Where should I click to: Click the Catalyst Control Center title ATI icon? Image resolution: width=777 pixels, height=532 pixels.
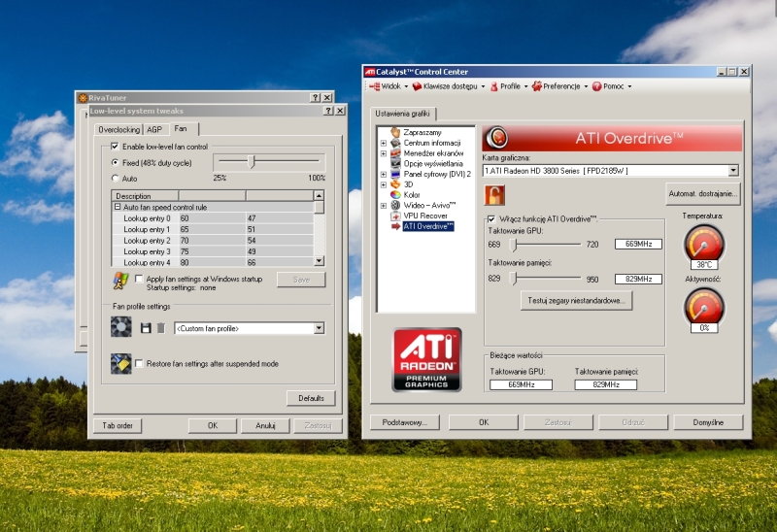click(x=370, y=72)
